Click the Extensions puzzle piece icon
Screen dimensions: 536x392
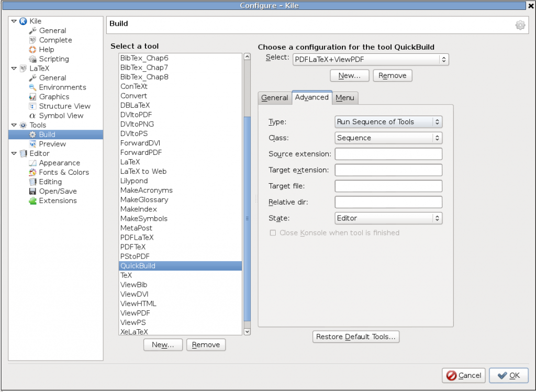32,200
